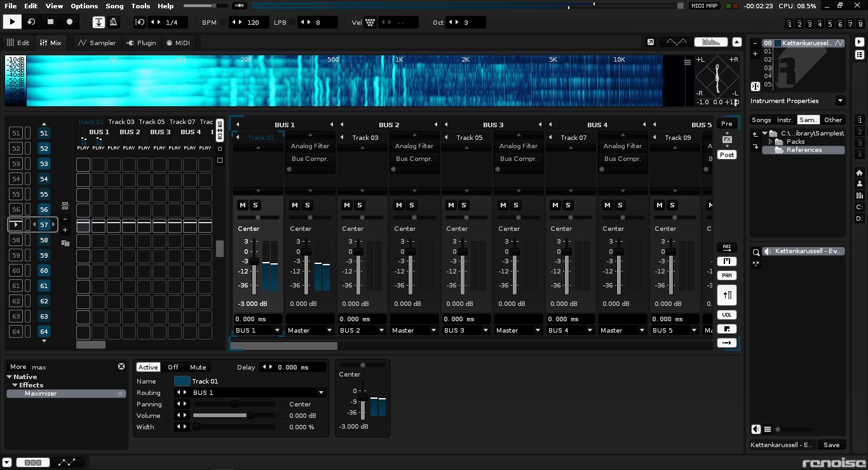Solo Track 01 with S button

pyautogui.click(x=255, y=205)
